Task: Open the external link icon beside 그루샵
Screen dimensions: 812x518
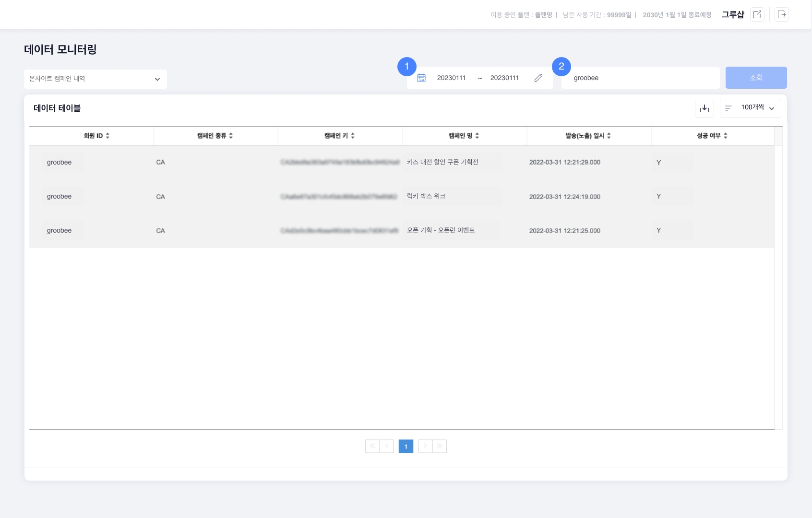Action: click(x=757, y=14)
